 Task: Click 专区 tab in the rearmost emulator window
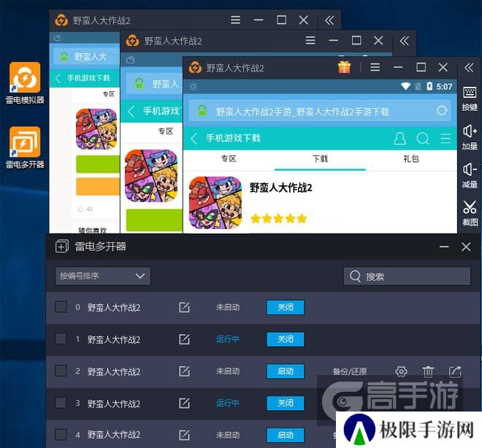(x=109, y=93)
